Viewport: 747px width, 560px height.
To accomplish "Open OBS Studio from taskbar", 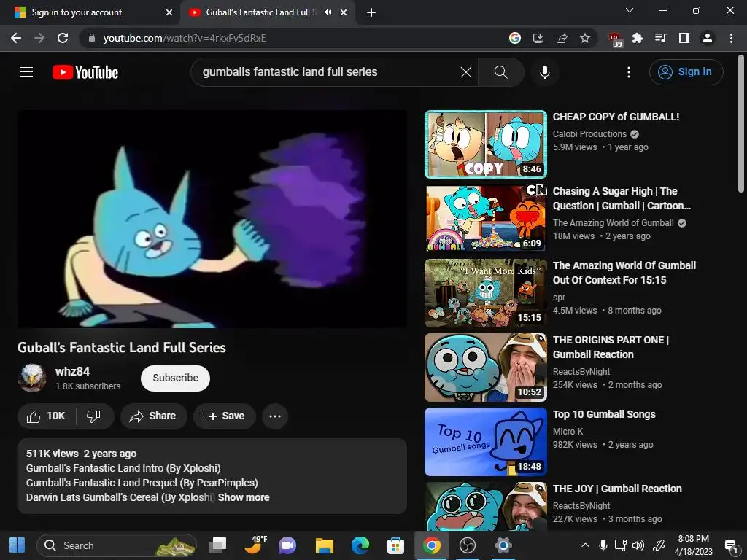I will [468, 545].
